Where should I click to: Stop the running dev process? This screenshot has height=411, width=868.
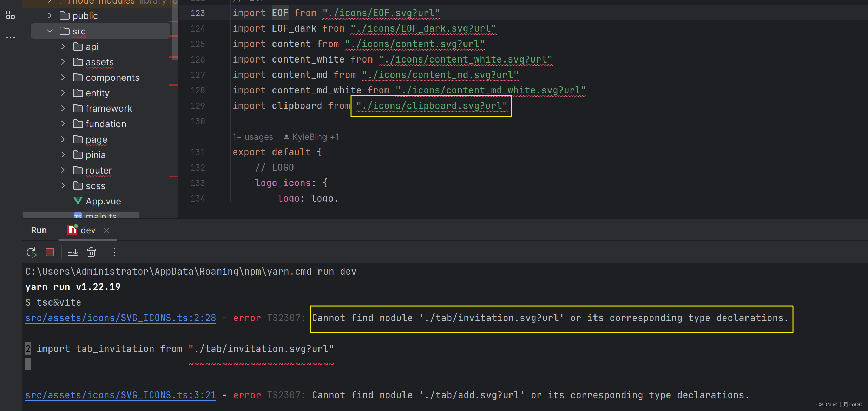[x=50, y=252]
